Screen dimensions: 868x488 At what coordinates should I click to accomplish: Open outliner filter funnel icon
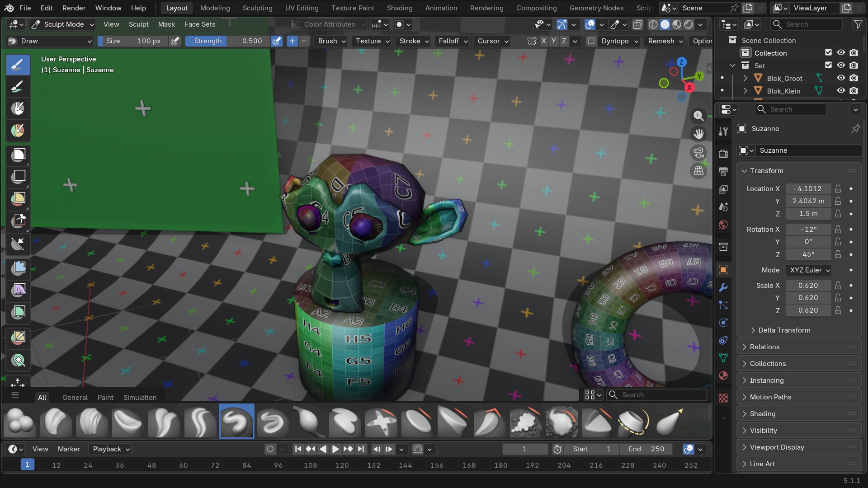pos(858,24)
